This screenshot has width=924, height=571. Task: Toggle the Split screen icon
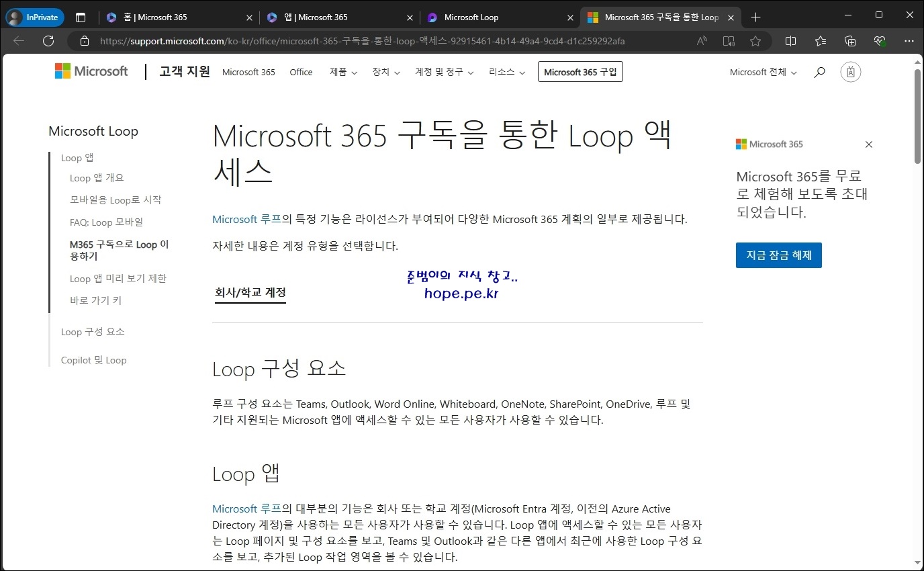tap(790, 41)
